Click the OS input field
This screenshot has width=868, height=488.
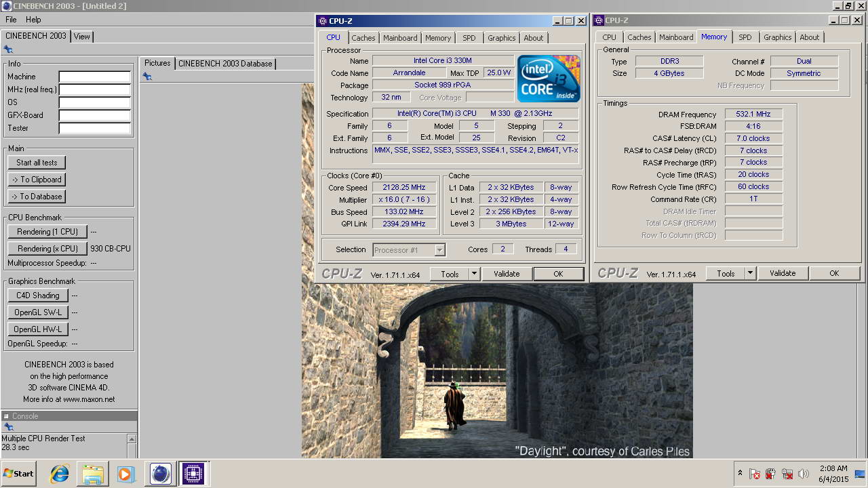[94, 102]
